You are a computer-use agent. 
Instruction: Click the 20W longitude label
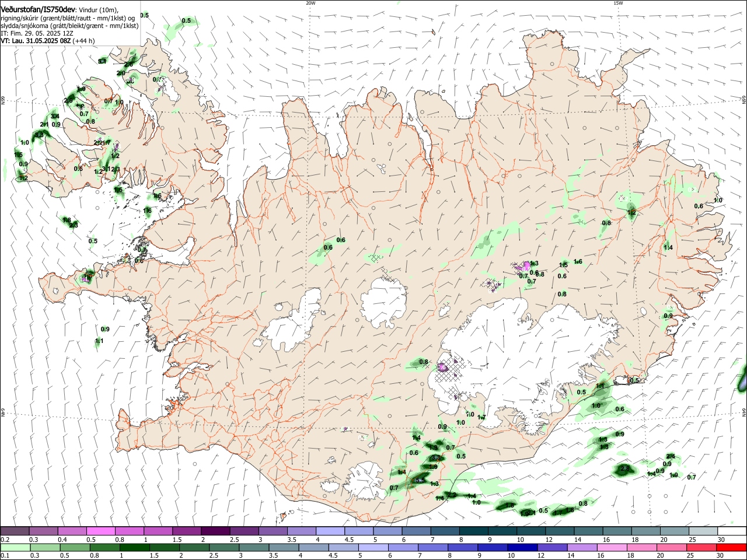coord(310,3)
